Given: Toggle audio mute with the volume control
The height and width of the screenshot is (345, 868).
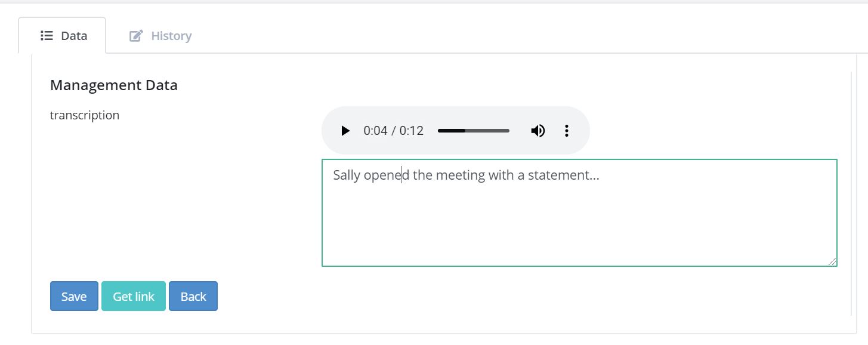Looking at the screenshot, I should pos(538,130).
